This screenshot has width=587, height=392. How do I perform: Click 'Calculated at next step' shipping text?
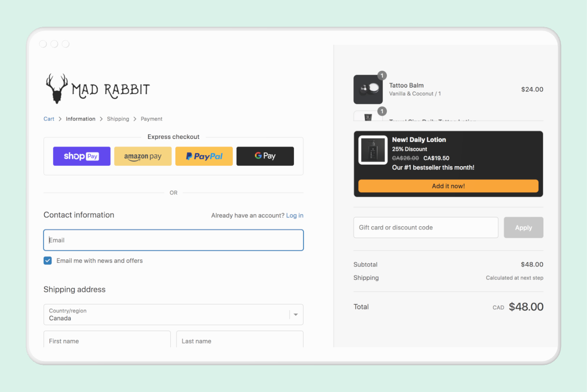[x=515, y=278]
